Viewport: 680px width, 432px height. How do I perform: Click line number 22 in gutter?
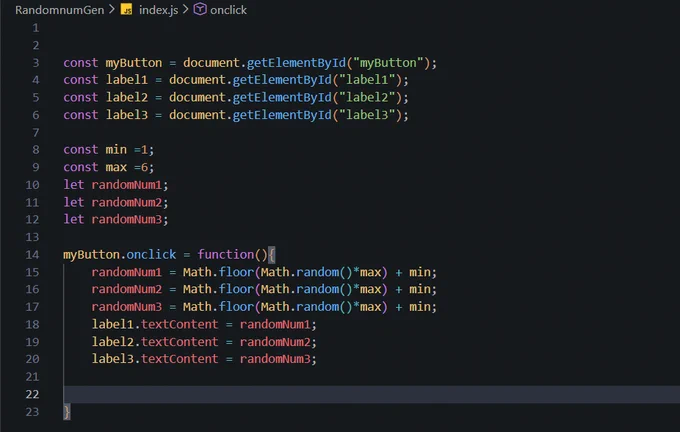click(32, 394)
